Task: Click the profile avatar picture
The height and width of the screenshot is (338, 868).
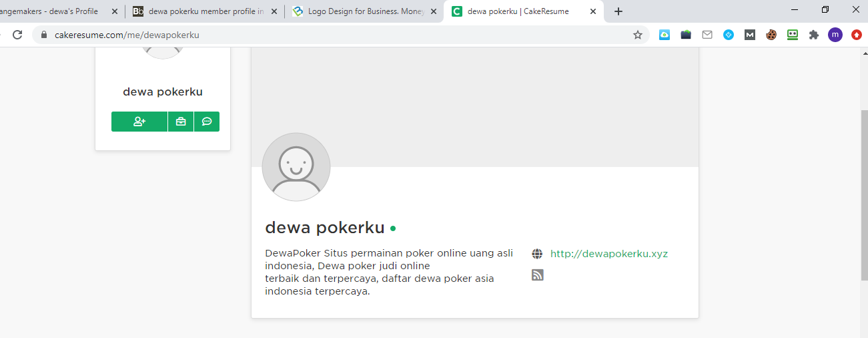Action: pyautogui.click(x=296, y=167)
